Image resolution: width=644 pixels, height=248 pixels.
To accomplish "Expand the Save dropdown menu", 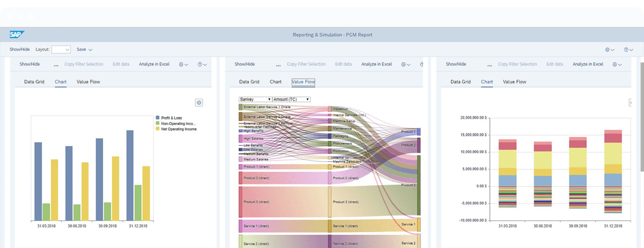I will pyautogui.click(x=84, y=50).
